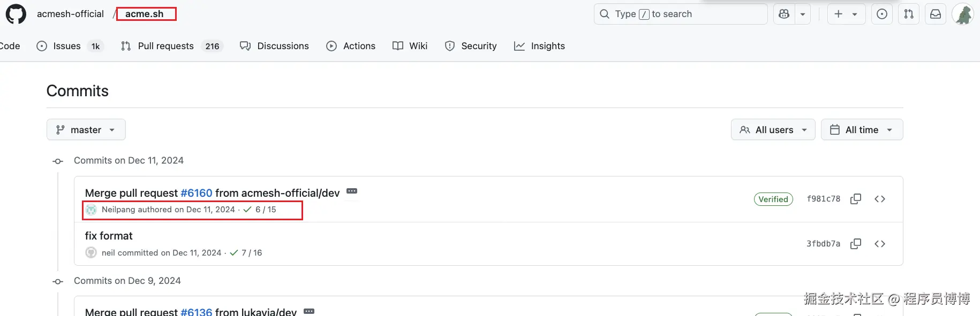Open pull request #6160 link
Viewport: 980px width, 316px height.
point(197,193)
